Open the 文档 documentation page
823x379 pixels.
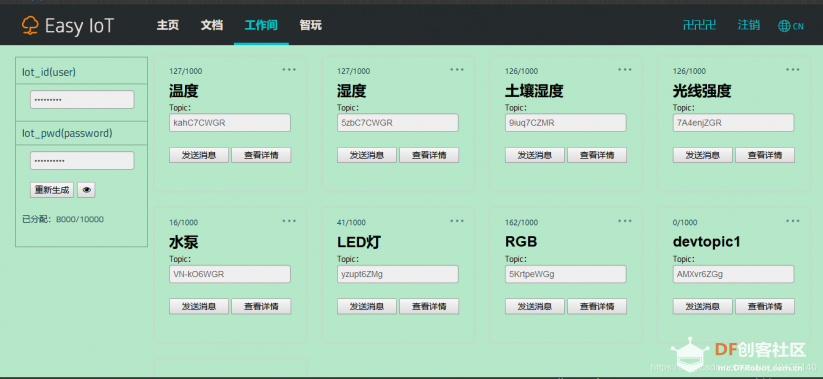tap(212, 25)
